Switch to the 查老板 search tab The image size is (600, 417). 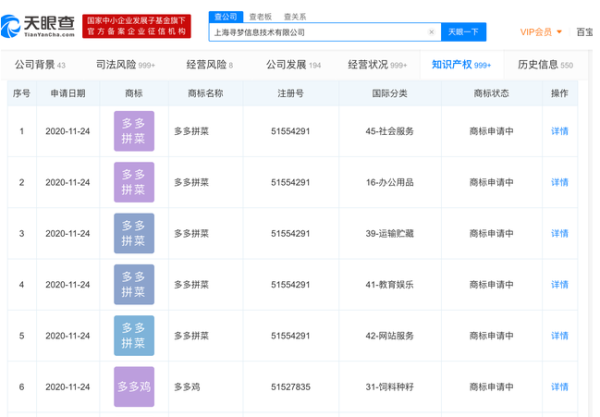pos(262,17)
